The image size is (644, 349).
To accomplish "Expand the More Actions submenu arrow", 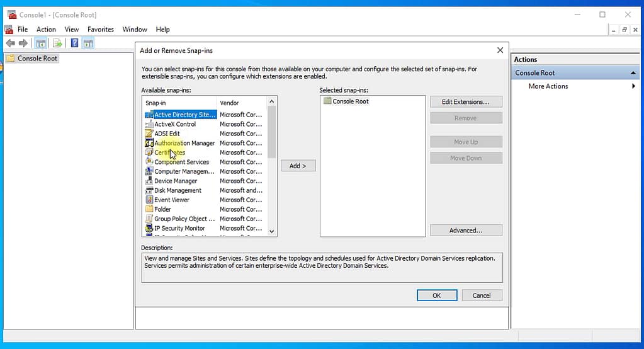I will (633, 86).
